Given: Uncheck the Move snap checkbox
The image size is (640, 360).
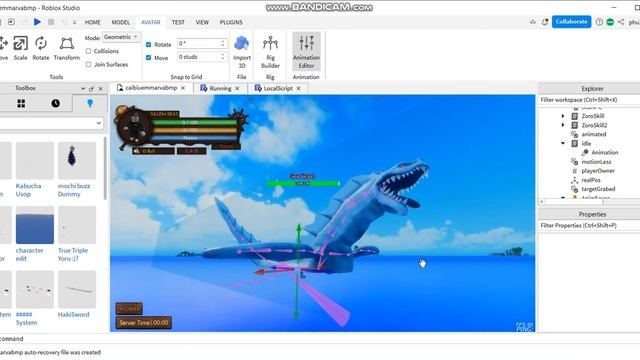Looking at the screenshot, I should [x=149, y=58].
